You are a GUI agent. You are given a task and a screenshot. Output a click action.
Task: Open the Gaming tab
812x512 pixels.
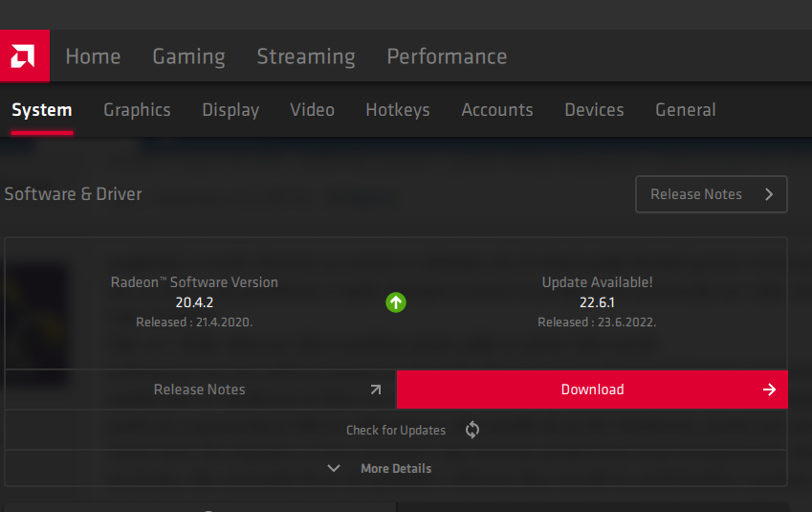point(189,56)
